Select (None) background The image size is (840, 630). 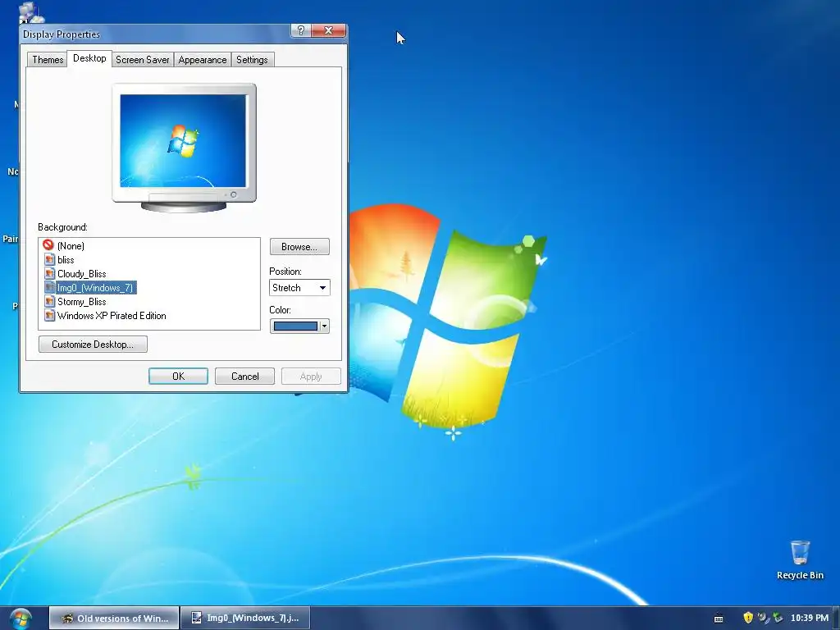71,246
